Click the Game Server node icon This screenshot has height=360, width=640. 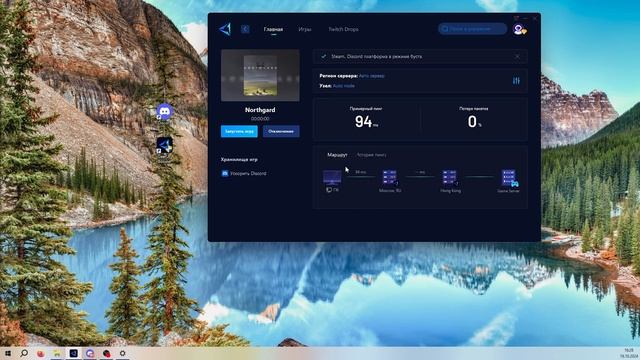pos(509,178)
